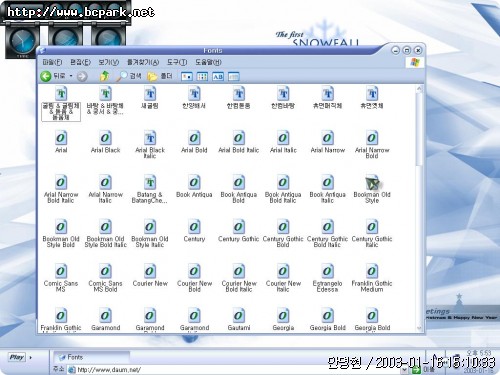Select the Comic Sans MS font icon
The image size is (500, 375).
tap(61, 271)
